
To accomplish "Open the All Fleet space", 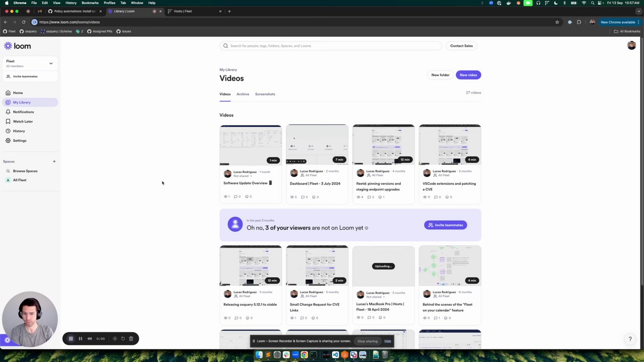I will point(29,180).
